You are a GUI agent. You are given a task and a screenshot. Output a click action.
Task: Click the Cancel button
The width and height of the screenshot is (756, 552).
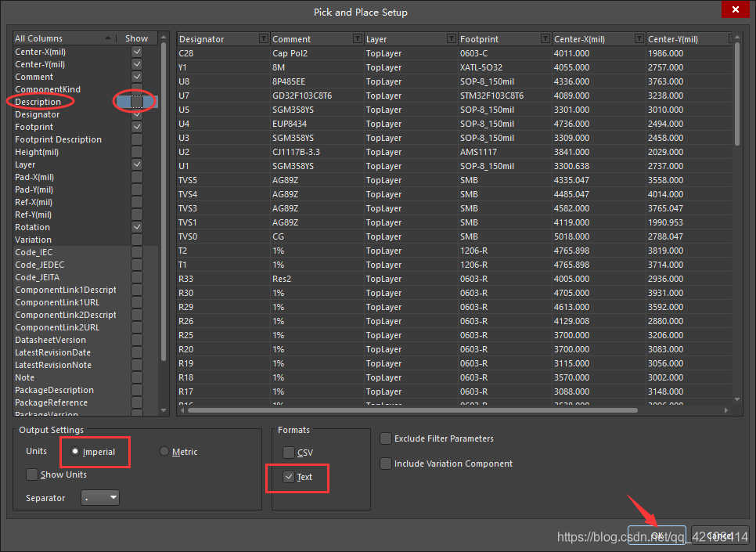coord(720,536)
